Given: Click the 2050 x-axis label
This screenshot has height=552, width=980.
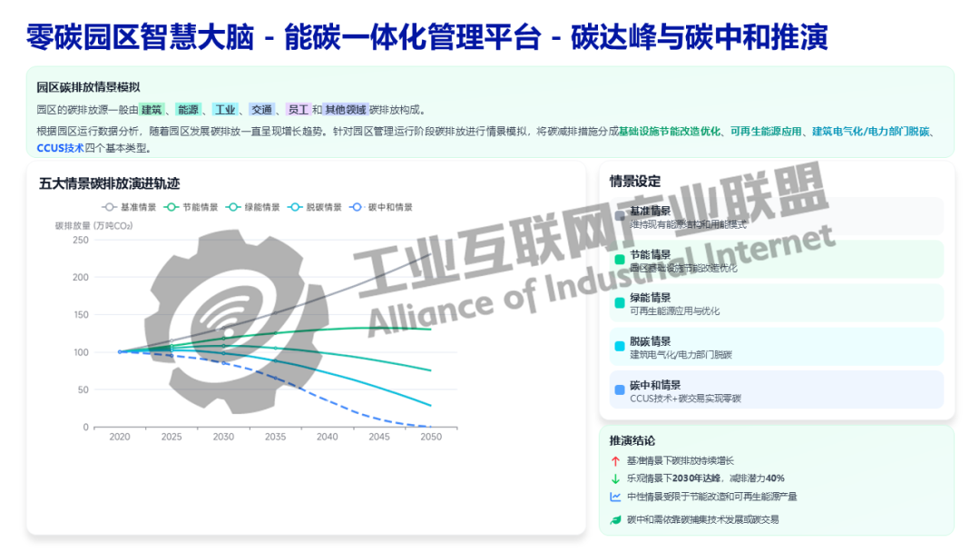Looking at the screenshot, I should 431,437.
